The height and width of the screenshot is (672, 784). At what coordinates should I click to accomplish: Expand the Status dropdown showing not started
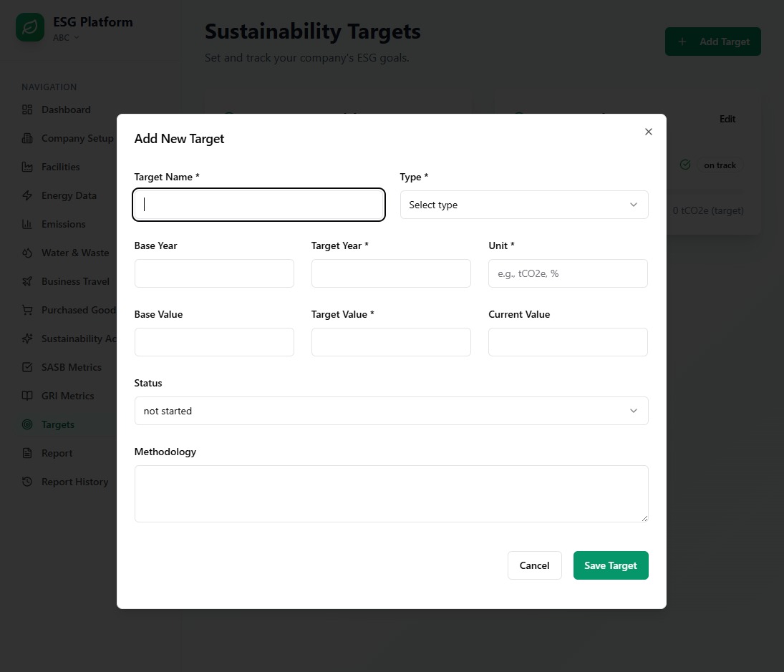pos(391,411)
